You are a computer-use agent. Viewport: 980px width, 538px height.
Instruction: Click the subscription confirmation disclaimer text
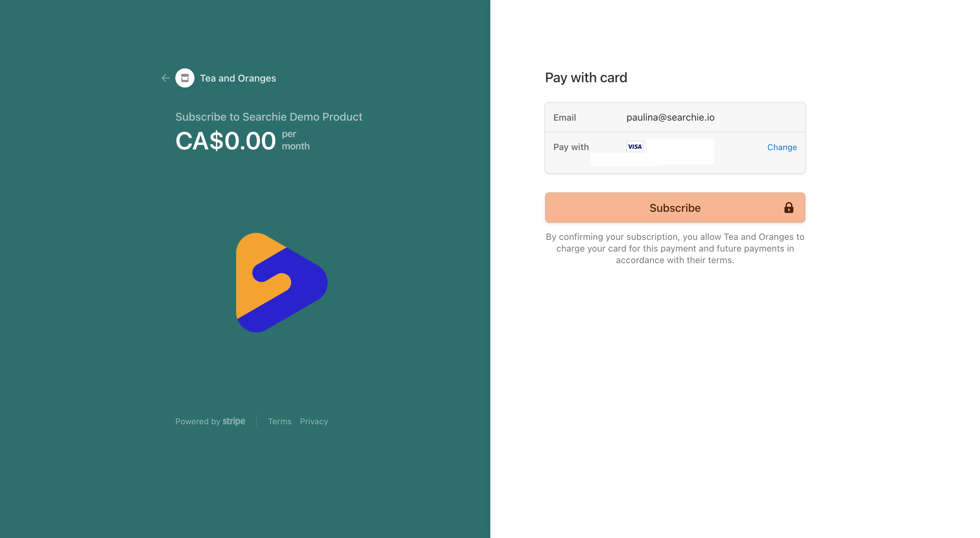(x=675, y=248)
